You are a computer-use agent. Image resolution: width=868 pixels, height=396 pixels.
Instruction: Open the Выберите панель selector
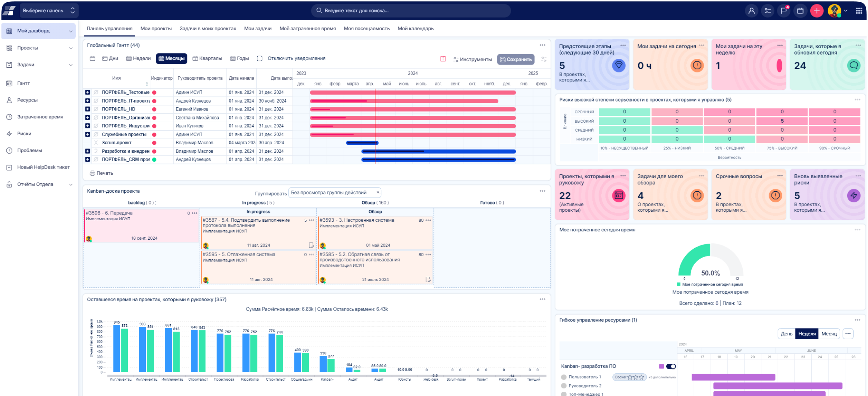49,11
